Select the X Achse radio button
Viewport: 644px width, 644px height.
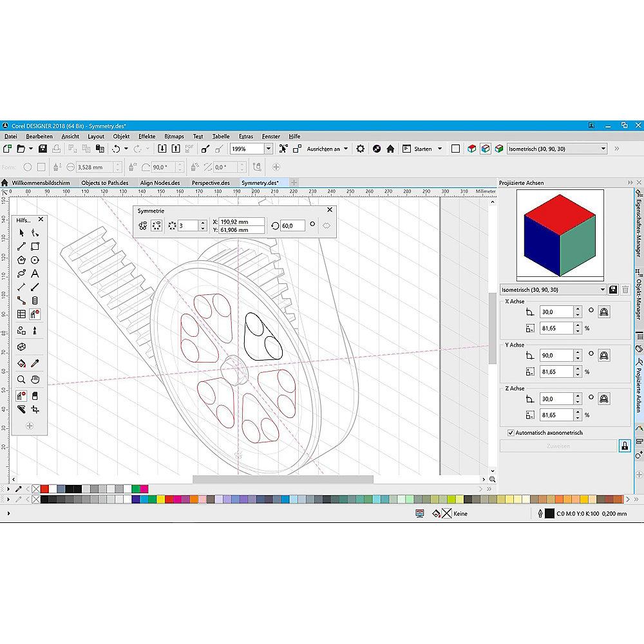tap(591, 311)
